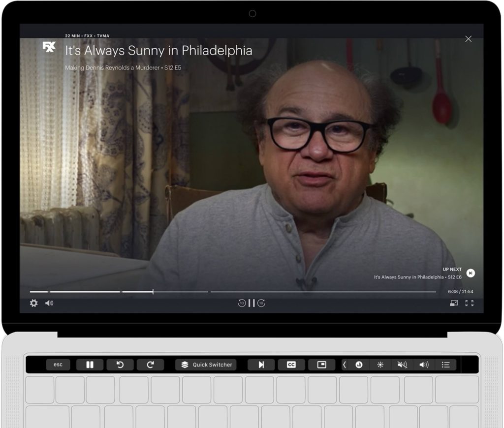Skip forward 10 seconds in the video
This screenshot has height=428, width=504.
pyautogui.click(x=261, y=304)
